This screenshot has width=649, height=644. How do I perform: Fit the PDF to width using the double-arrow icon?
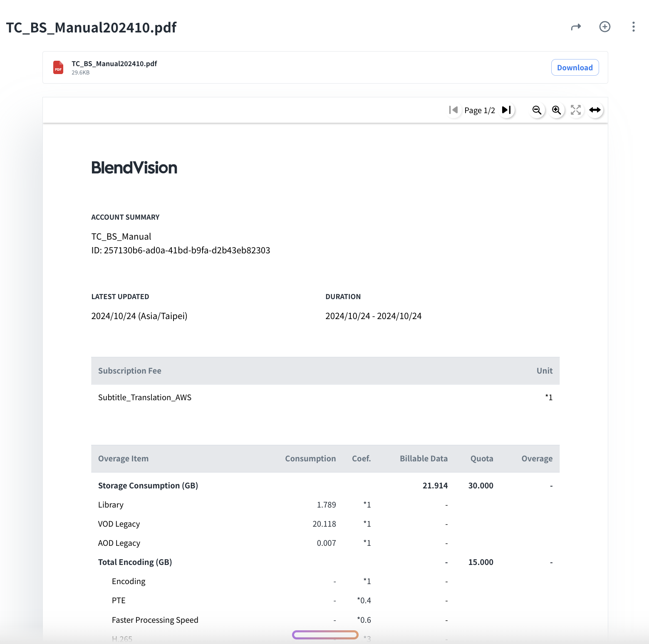(x=595, y=110)
